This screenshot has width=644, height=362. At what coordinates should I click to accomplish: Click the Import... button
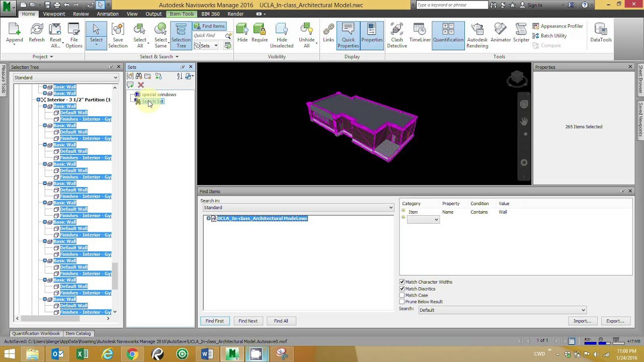pos(582,321)
